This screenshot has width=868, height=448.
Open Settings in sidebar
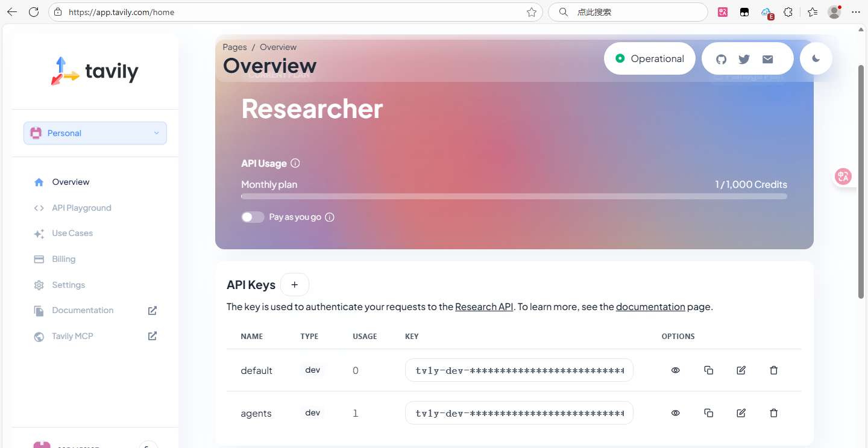[x=68, y=285]
